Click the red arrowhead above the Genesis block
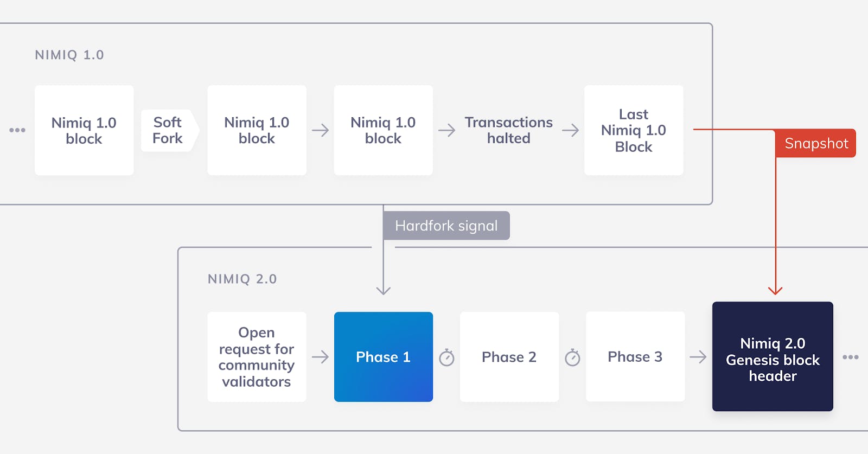Viewport: 868px width, 454px height. pos(775,291)
